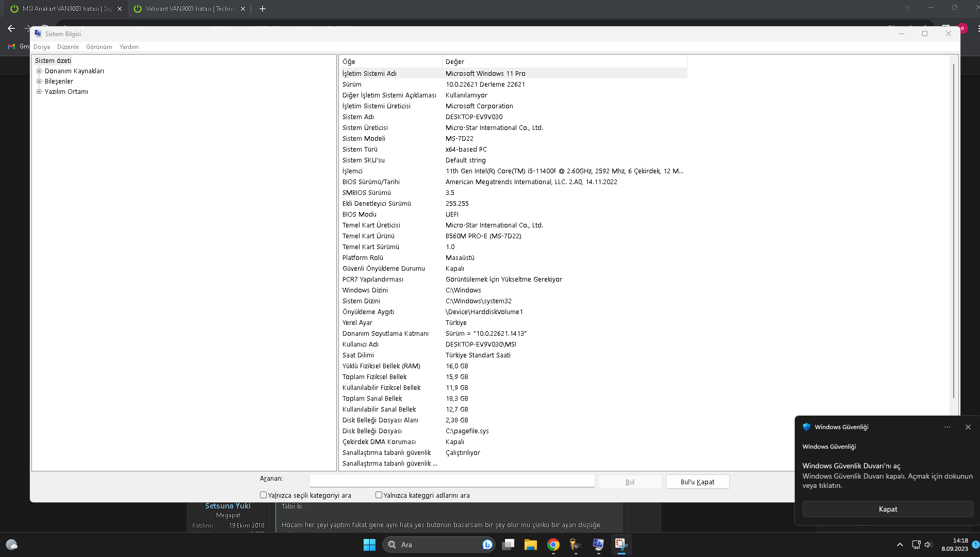Click Kapat in the security notification
This screenshot has height=557, width=980.
pos(888,509)
